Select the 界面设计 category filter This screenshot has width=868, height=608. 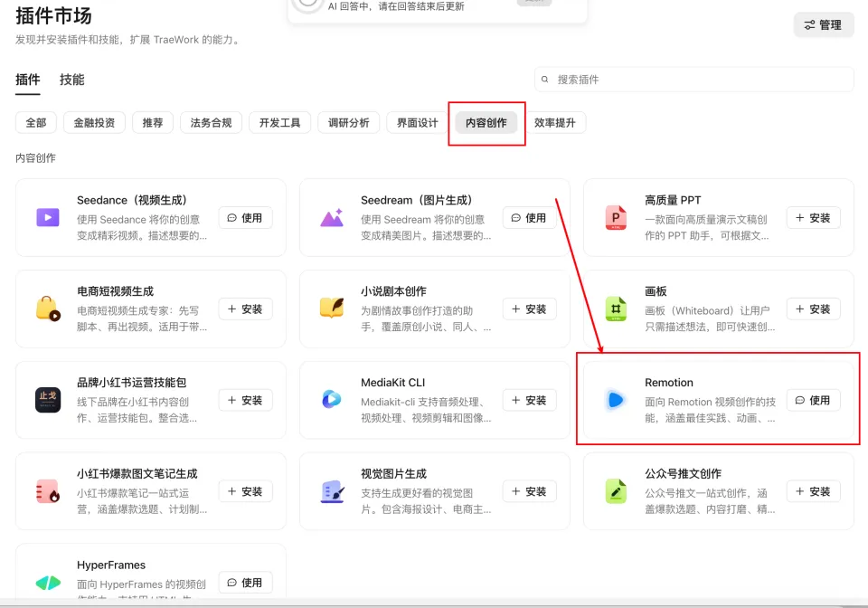(418, 122)
